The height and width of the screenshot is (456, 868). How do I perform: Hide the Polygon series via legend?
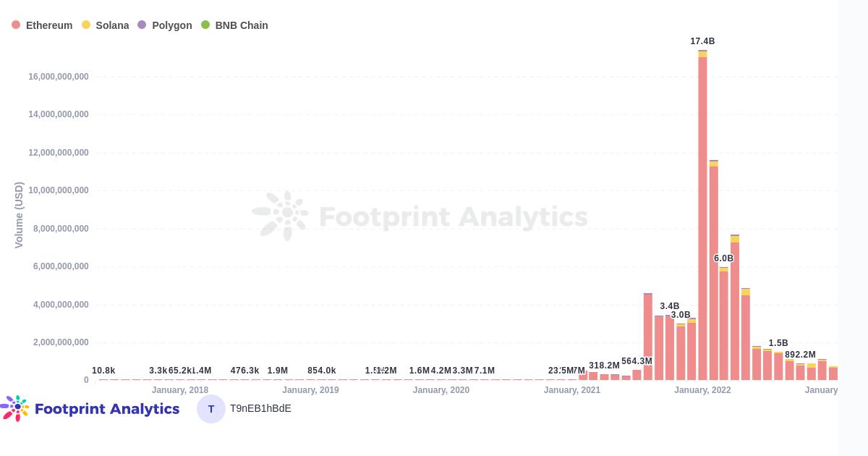164,25
